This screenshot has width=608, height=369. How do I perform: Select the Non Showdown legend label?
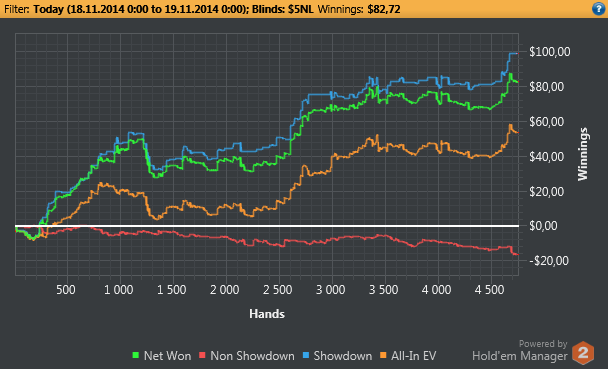[252, 356]
